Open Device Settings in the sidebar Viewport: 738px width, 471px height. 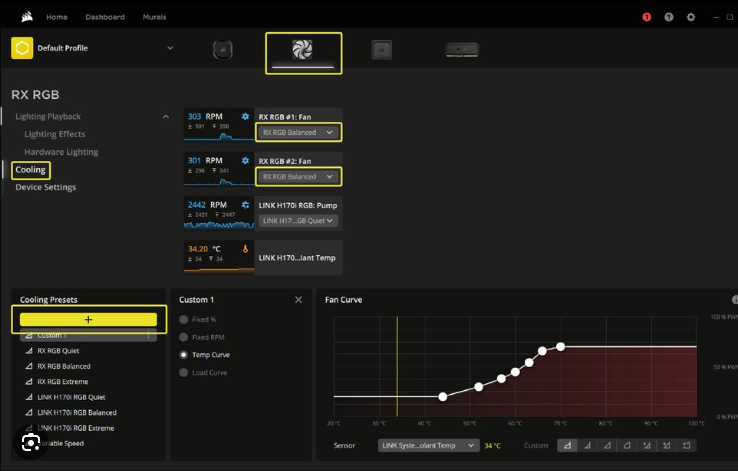tap(46, 187)
